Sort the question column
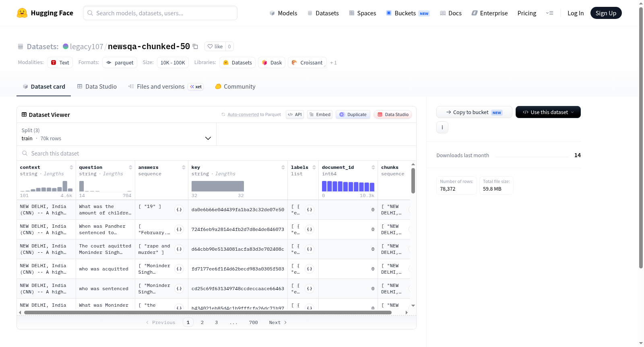This screenshot has width=644, height=347. click(x=130, y=167)
